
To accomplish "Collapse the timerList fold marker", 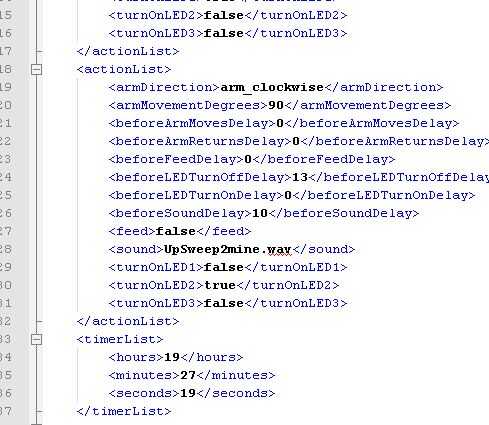I will (x=36, y=339).
